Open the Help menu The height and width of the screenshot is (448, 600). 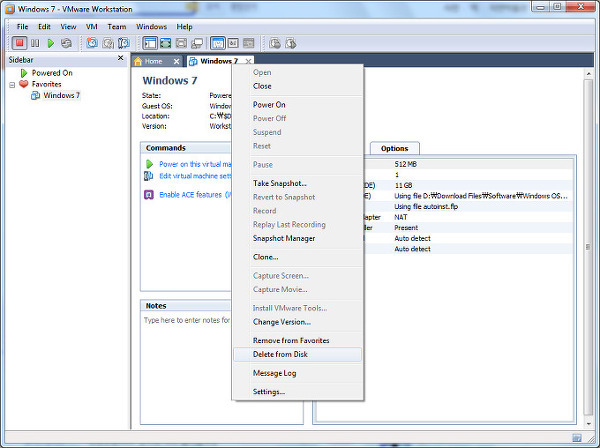click(x=184, y=27)
